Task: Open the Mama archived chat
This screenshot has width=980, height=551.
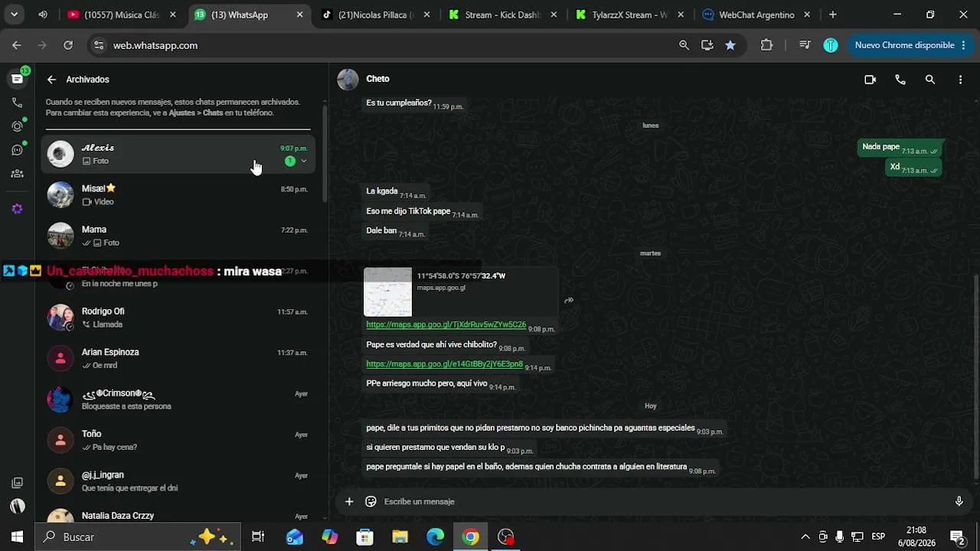Action: (x=178, y=236)
